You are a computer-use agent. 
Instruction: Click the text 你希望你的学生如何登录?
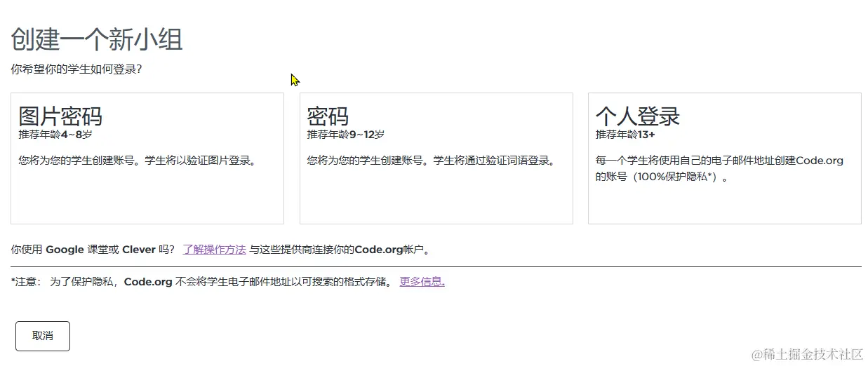pos(76,69)
